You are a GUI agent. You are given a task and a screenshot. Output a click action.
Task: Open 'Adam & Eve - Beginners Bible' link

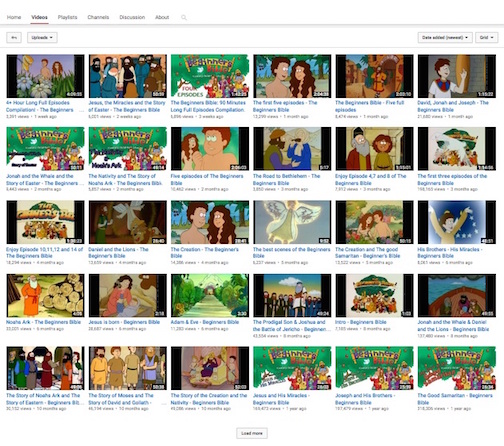[205, 322]
